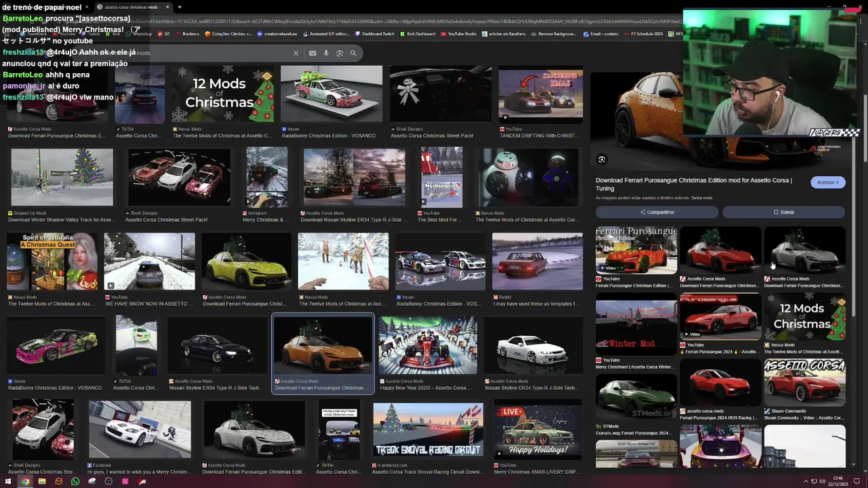Image resolution: width=868 pixels, height=488 pixels.
Task: Click the magnifier search icon
Action: point(353,53)
